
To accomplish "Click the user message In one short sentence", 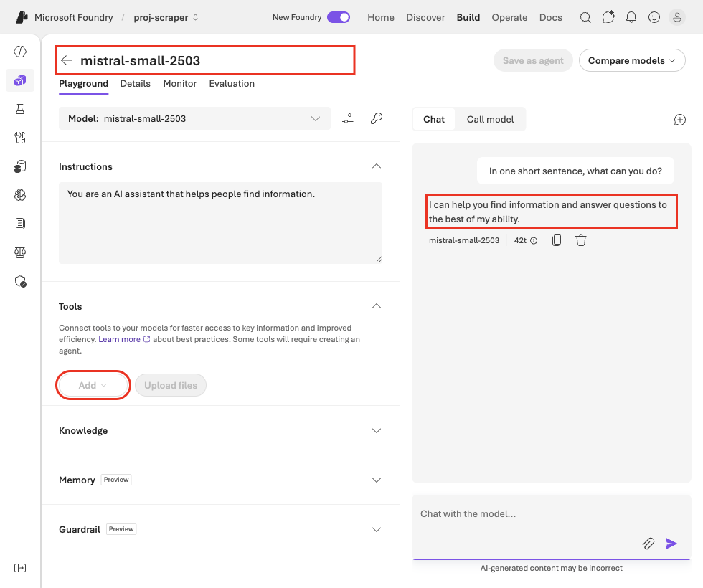I will click(x=575, y=171).
